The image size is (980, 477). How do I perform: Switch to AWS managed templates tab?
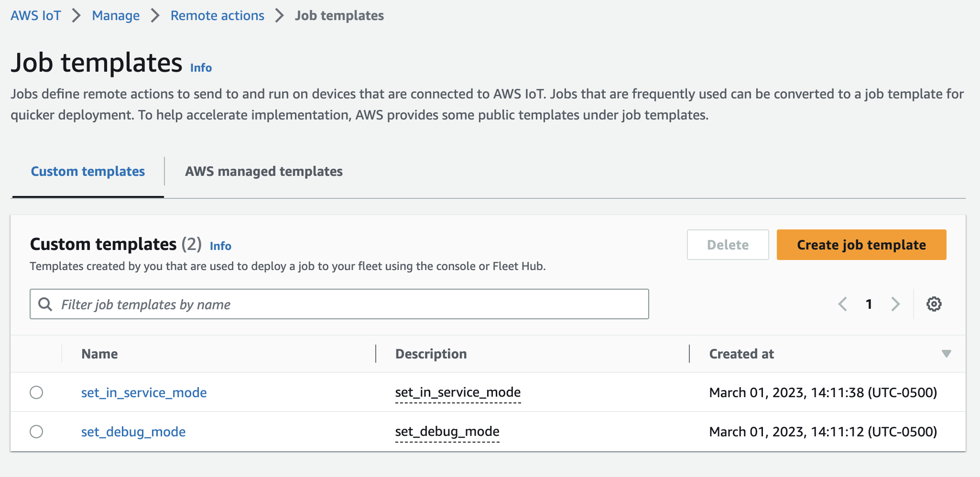tap(264, 171)
